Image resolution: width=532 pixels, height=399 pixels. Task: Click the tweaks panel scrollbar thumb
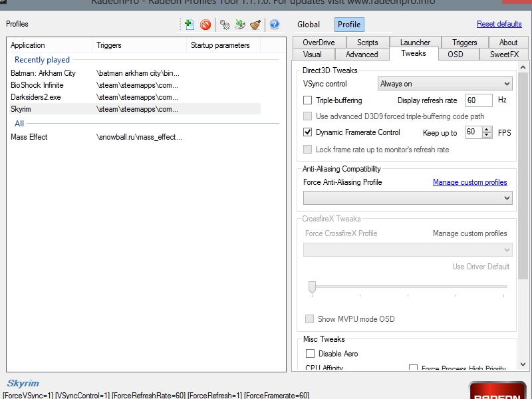tap(523, 176)
